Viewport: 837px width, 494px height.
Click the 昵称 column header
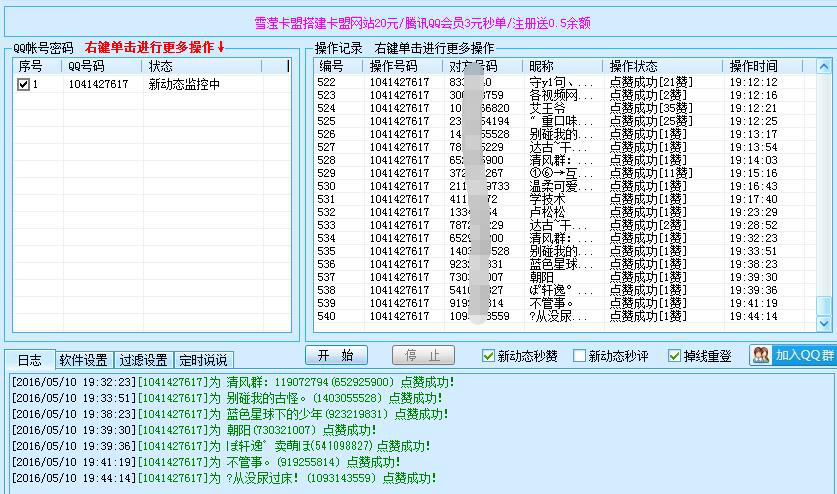[x=563, y=66]
